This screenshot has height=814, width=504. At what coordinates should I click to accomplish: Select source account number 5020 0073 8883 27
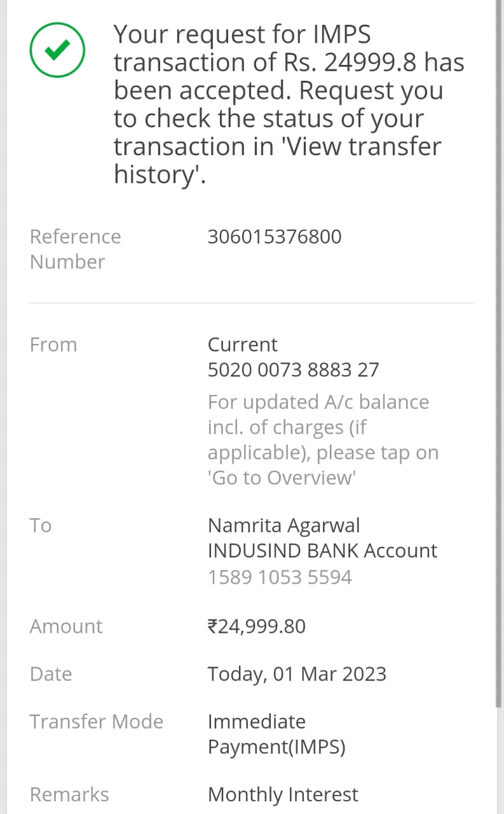[x=293, y=370]
